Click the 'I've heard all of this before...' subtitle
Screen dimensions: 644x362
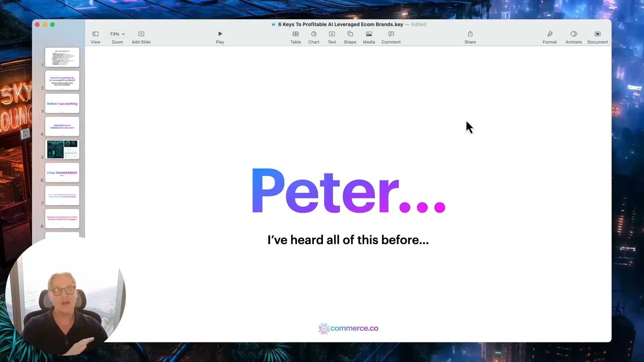(x=348, y=240)
